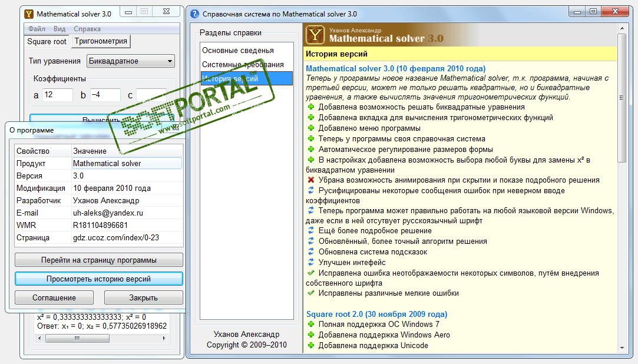Open the Файл menu
The width and height of the screenshot is (638, 364).
[37, 29]
